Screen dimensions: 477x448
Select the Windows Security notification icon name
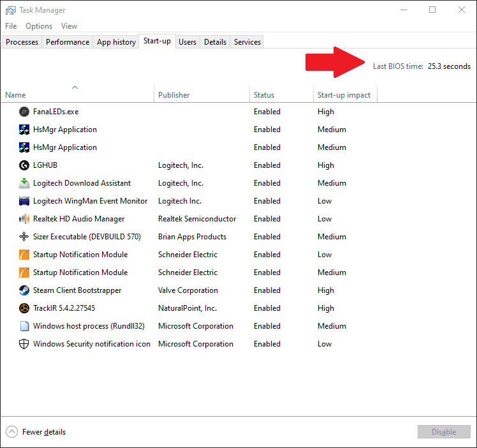click(x=92, y=344)
